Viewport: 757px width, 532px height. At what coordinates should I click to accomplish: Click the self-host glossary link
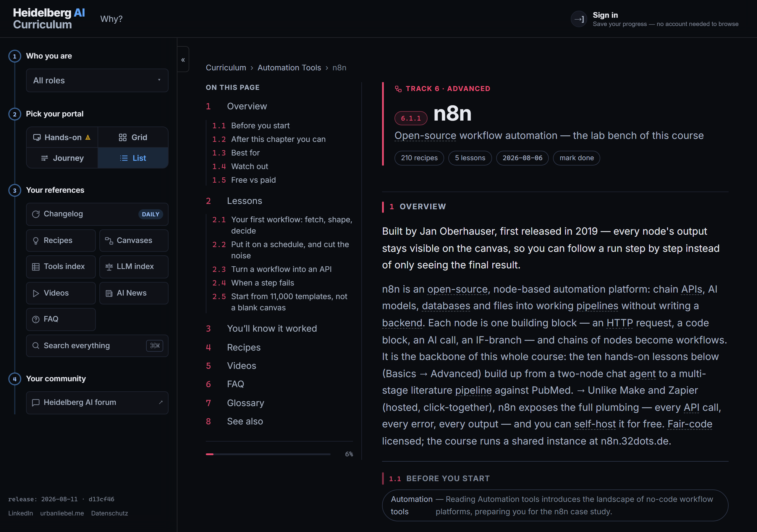coord(595,424)
